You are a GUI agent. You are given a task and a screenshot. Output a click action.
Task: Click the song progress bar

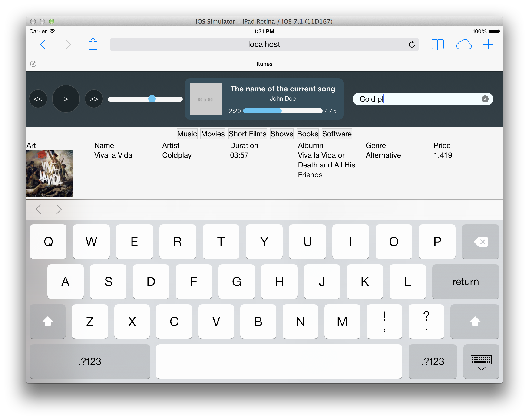(283, 111)
